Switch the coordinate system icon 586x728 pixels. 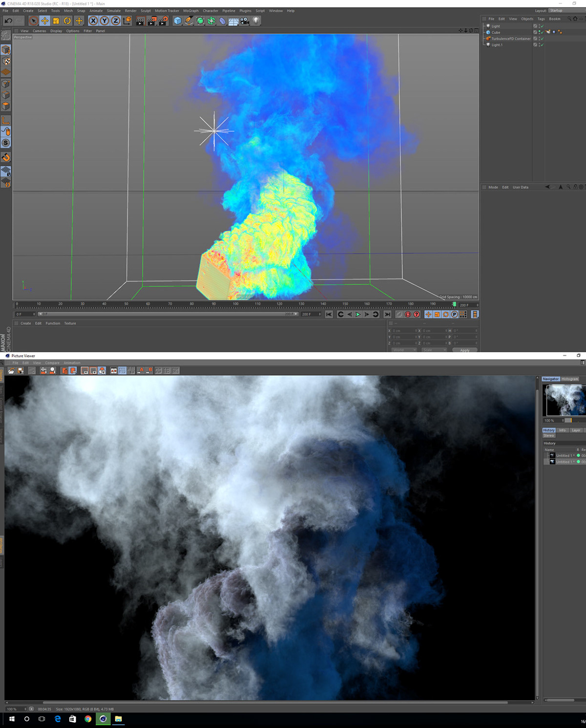(x=127, y=21)
